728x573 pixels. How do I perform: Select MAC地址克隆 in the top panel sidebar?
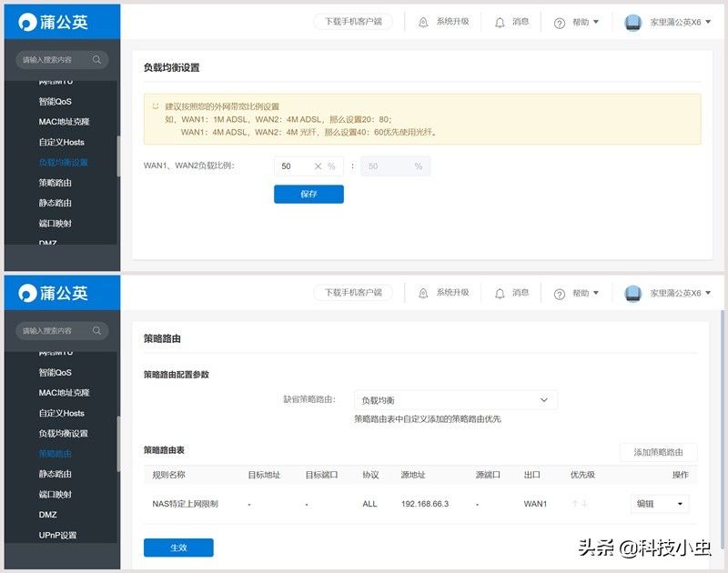64,122
